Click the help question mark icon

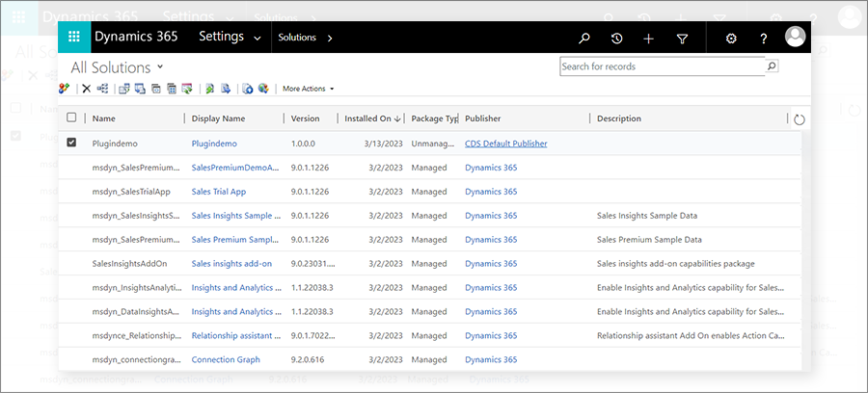click(764, 39)
